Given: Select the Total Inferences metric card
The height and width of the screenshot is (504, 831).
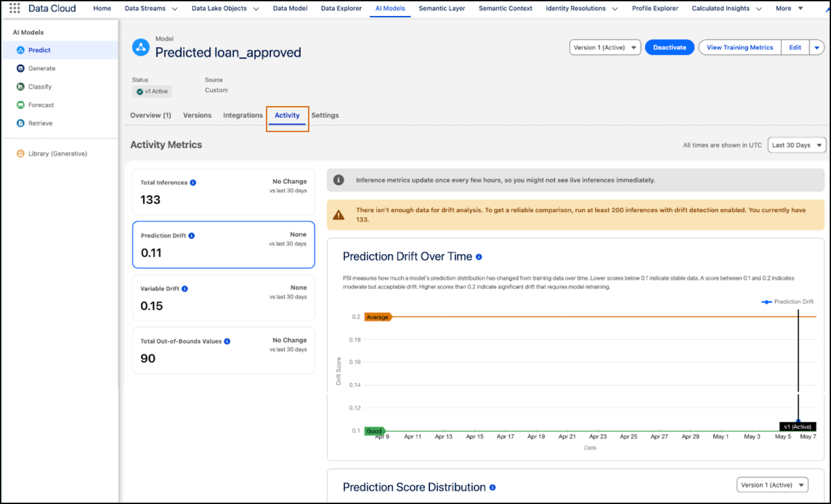Looking at the screenshot, I should (x=224, y=191).
